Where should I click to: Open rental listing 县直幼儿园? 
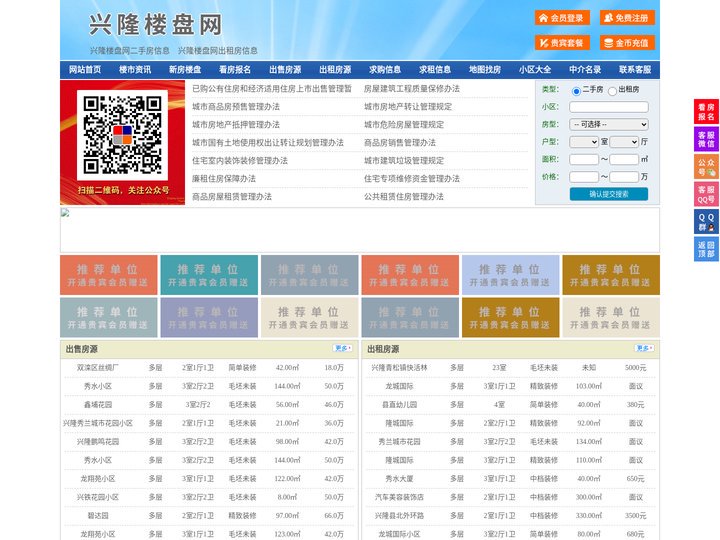(x=399, y=405)
